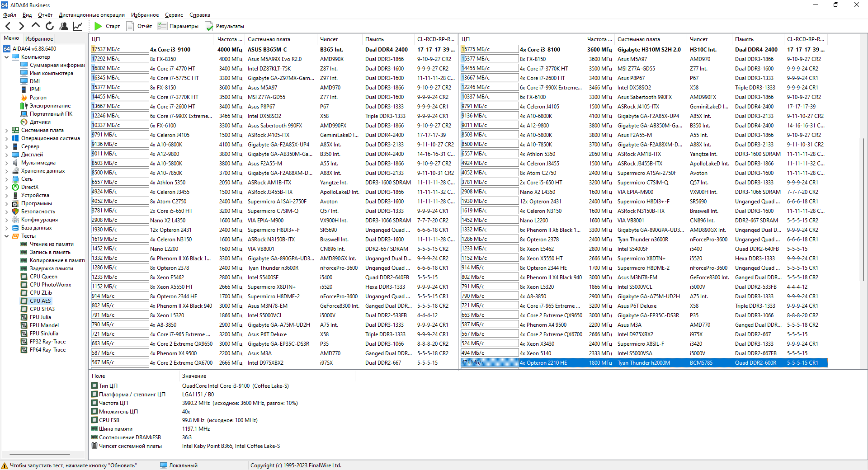Viewport: 868px width, 470px height.
Task: Click the up-level arrow toolbar icon
Action: pyautogui.click(x=36, y=26)
